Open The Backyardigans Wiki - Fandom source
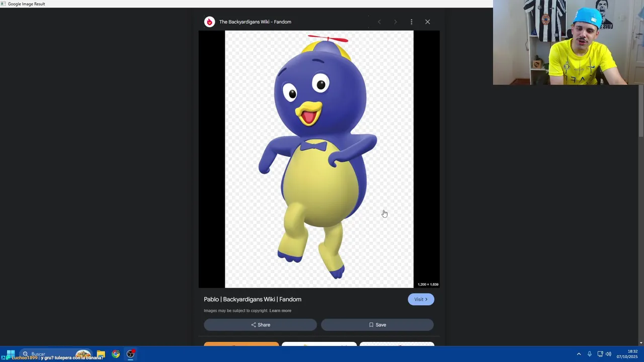 [x=255, y=22]
